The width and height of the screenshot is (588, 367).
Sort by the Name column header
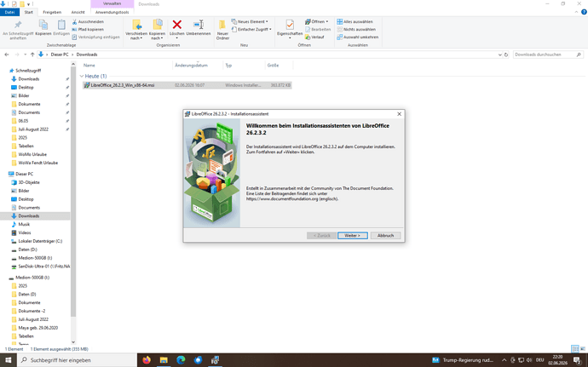pyautogui.click(x=89, y=66)
